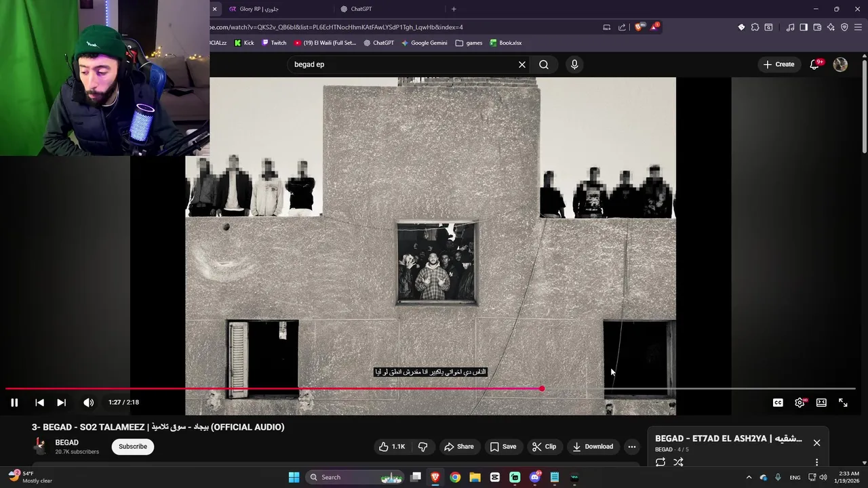Dislike the video

pyautogui.click(x=422, y=447)
